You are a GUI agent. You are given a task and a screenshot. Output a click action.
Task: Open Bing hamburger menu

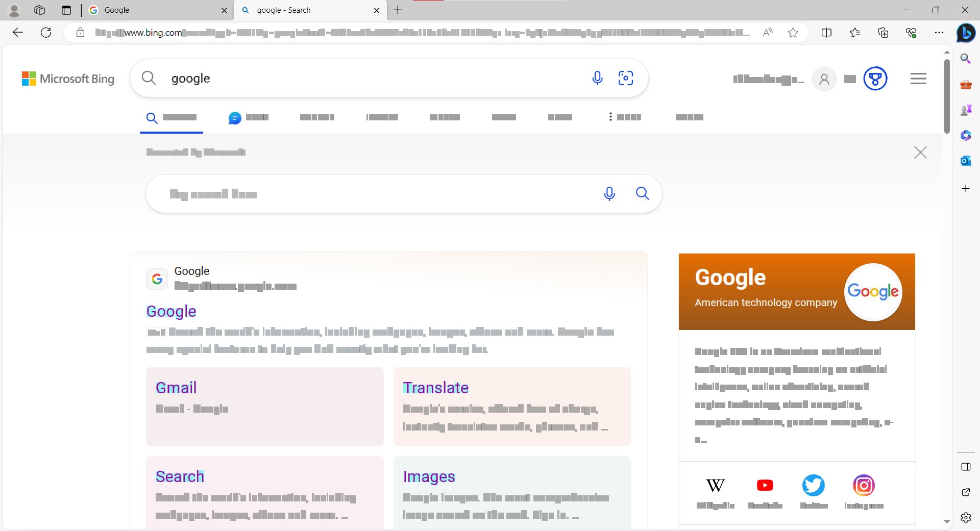(x=918, y=79)
